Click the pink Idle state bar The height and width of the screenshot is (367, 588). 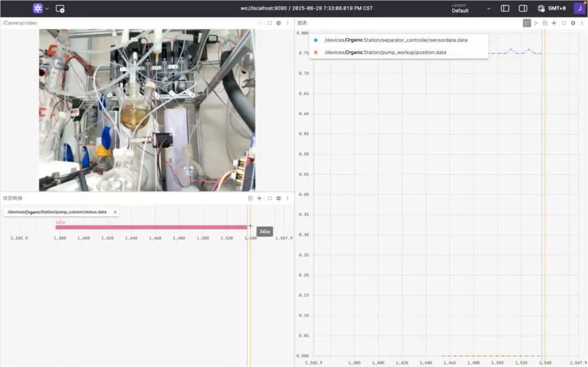[x=151, y=227]
